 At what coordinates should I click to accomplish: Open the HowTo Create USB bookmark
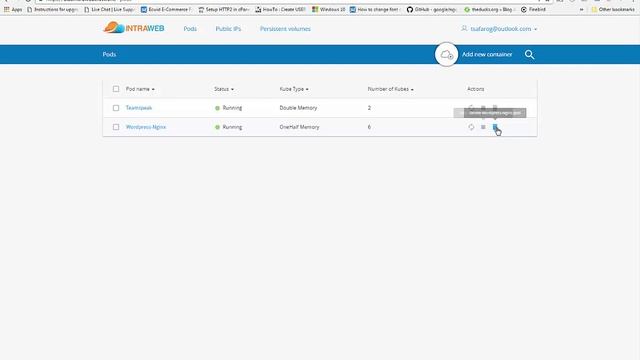280,9
